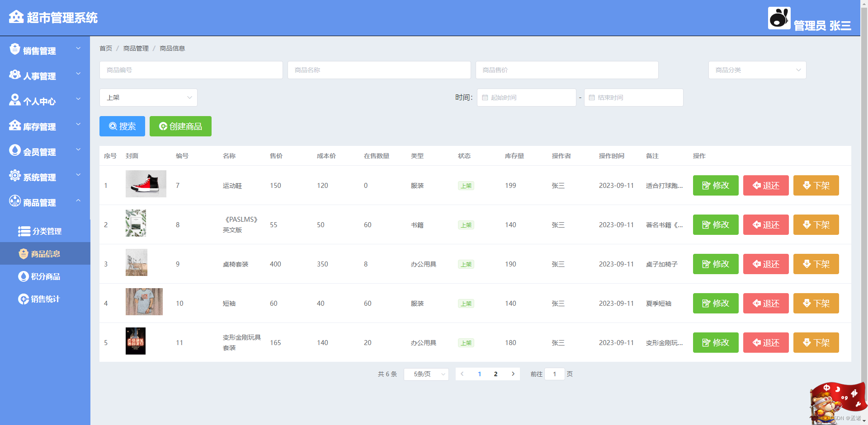Click the 人事管理 people icon
The height and width of the screenshot is (425, 868).
(x=15, y=75)
